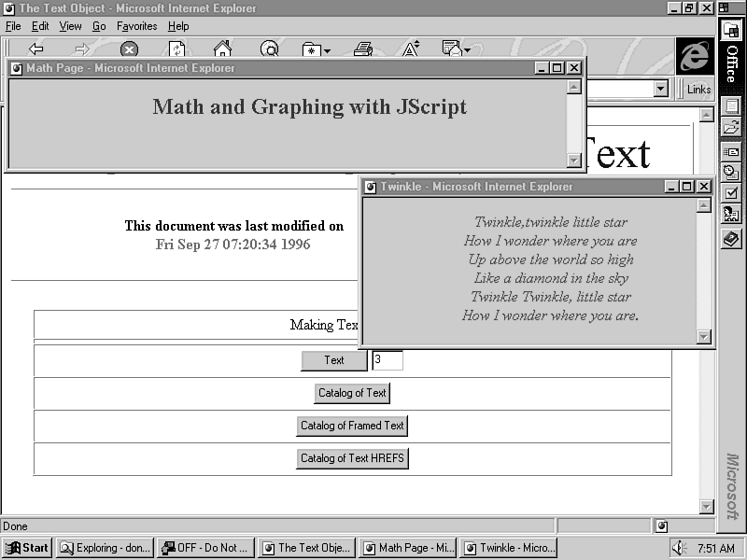Click the Refresh page icon
The width and height of the screenshot is (747, 560).
[176, 49]
